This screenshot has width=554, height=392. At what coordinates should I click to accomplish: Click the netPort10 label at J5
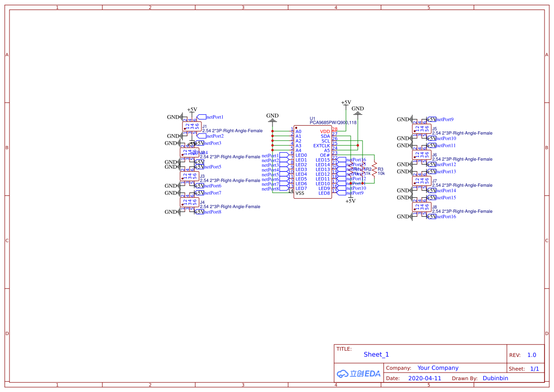point(446,138)
